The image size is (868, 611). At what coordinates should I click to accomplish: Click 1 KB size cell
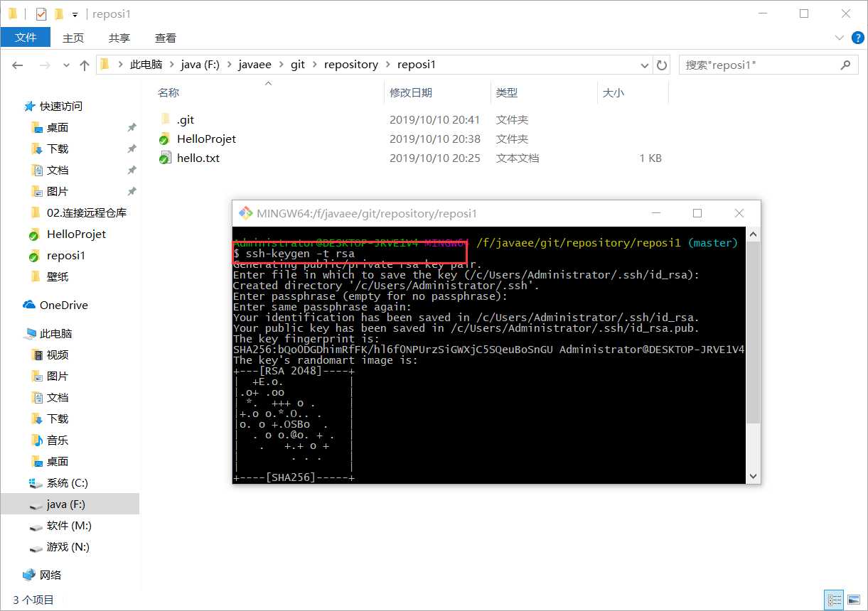pyautogui.click(x=650, y=158)
